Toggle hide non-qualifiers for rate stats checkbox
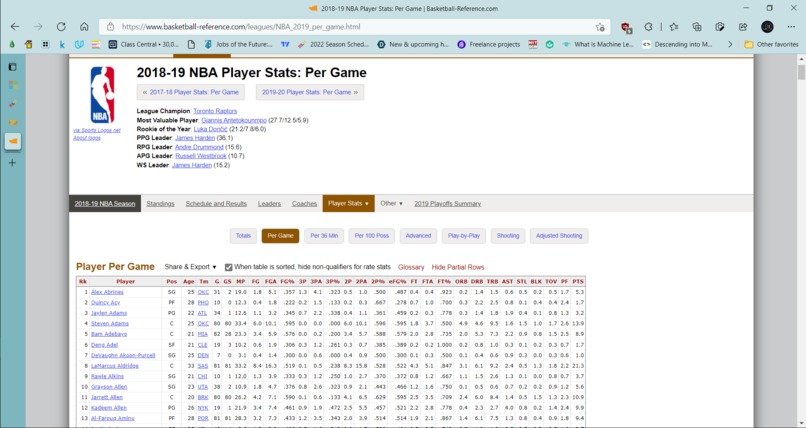Viewport: 806px width, 428px height. pos(228,267)
